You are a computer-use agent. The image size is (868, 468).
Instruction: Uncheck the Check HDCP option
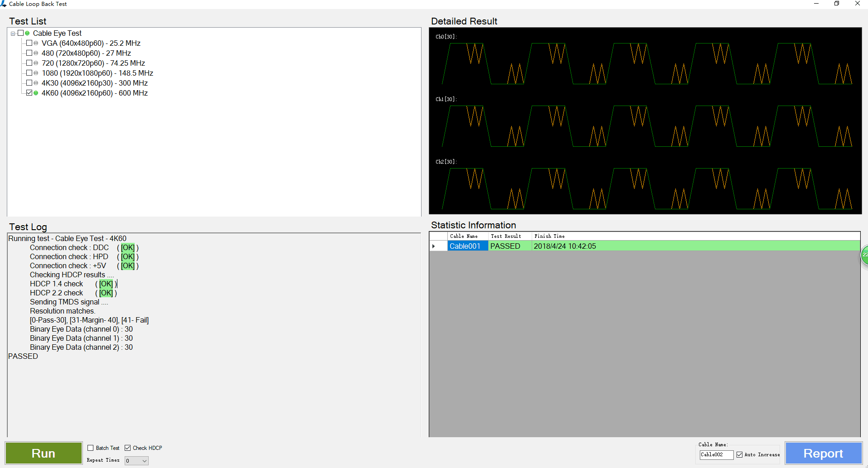pyautogui.click(x=128, y=448)
